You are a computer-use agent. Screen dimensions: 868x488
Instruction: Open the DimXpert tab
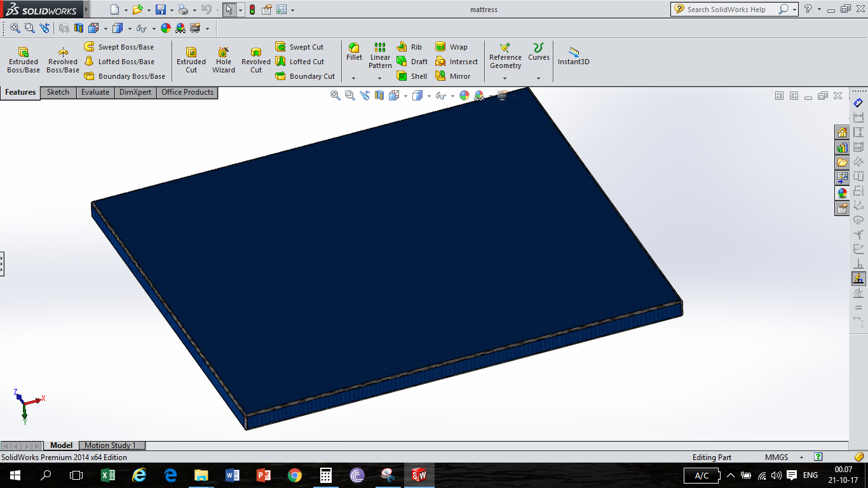(135, 93)
